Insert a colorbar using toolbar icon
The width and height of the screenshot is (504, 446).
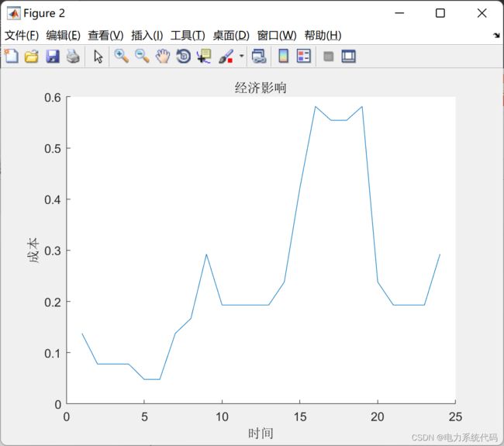(x=283, y=57)
